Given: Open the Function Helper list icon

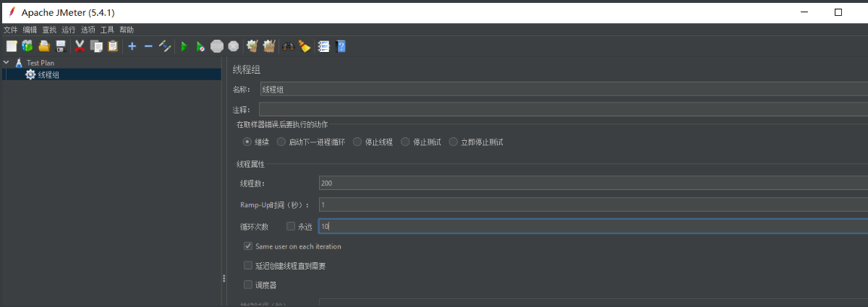Looking at the screenshot, I should click(x=323, y=46).
